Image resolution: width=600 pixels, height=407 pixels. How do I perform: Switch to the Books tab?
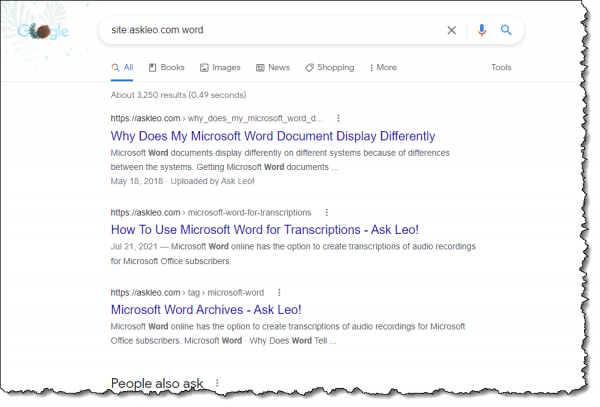[166, 68]
